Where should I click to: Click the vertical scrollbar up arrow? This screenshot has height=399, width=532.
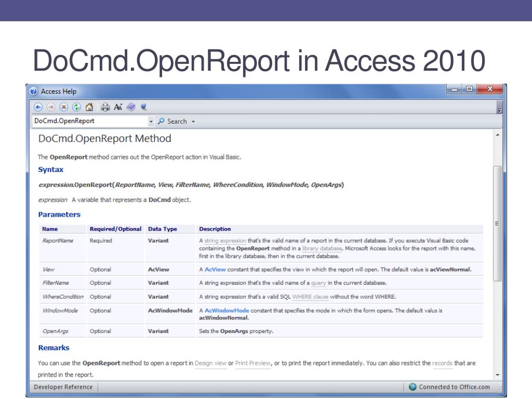pos(497,135)
